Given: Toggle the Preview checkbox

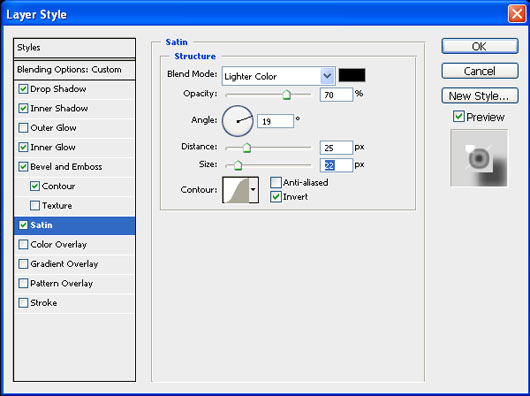Looking at the screenshot, I should click(x=458, y=117).
